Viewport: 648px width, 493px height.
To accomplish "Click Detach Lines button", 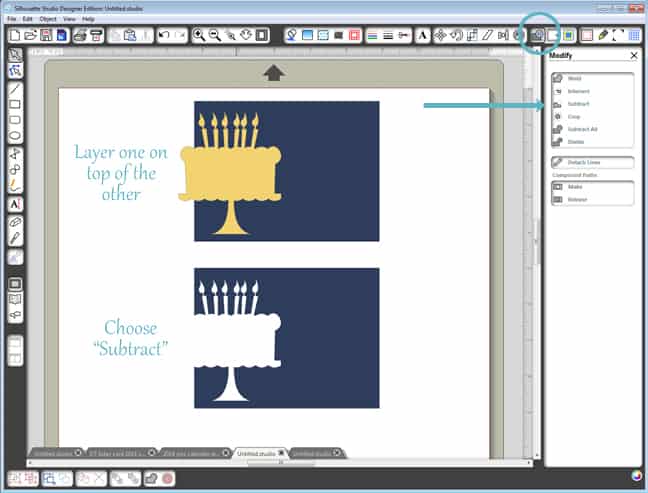I will click(x=592, y=162).
